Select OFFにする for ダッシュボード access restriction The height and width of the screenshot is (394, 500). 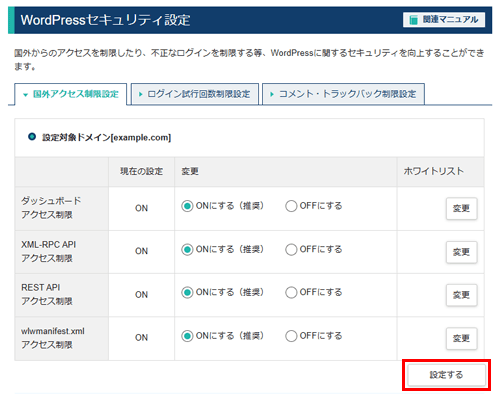coord(291,206)
